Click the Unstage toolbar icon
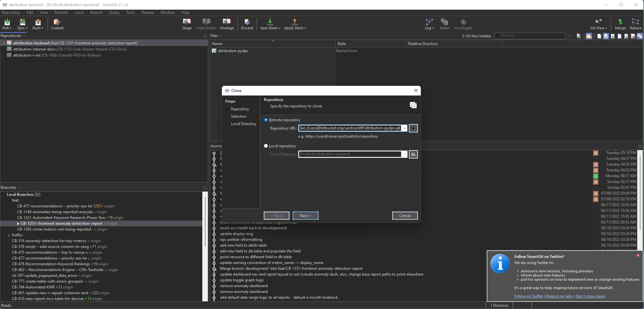This screenshot has height=309, width=644. point(227,24)
